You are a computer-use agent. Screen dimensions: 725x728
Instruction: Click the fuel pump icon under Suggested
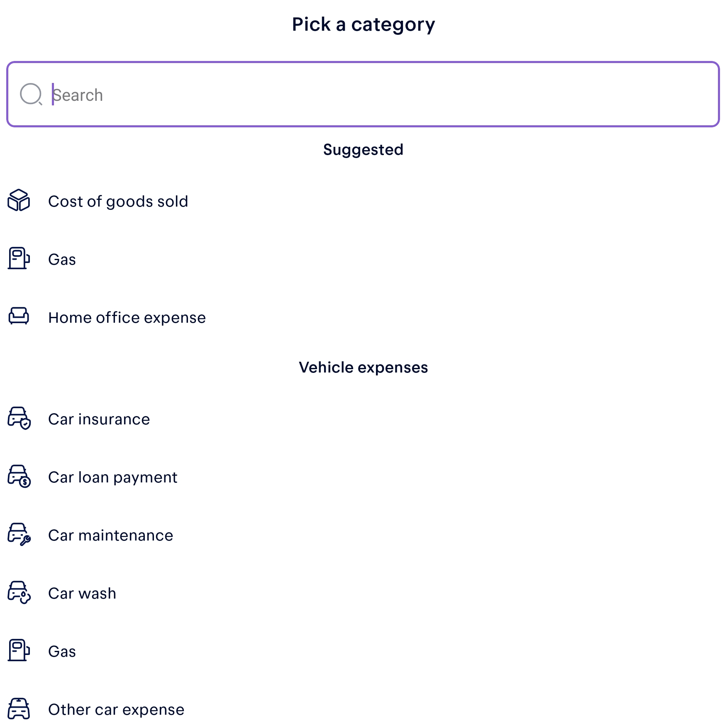click(x=19, y=258)
